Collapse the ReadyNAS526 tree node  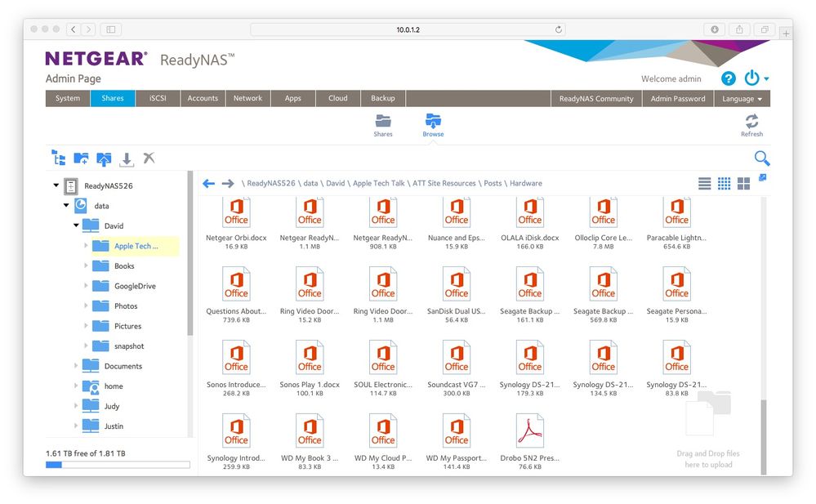[56, 185]
